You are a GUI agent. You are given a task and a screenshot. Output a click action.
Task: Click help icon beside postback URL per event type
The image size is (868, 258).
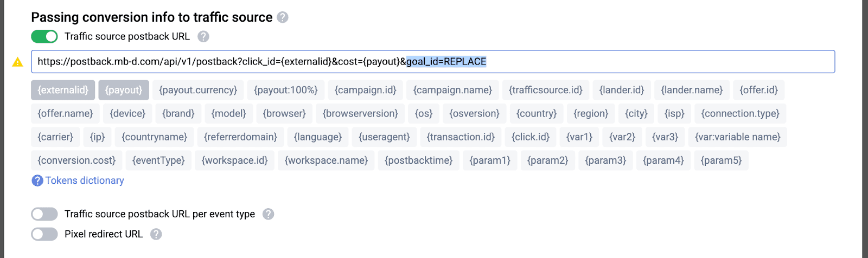268,214
